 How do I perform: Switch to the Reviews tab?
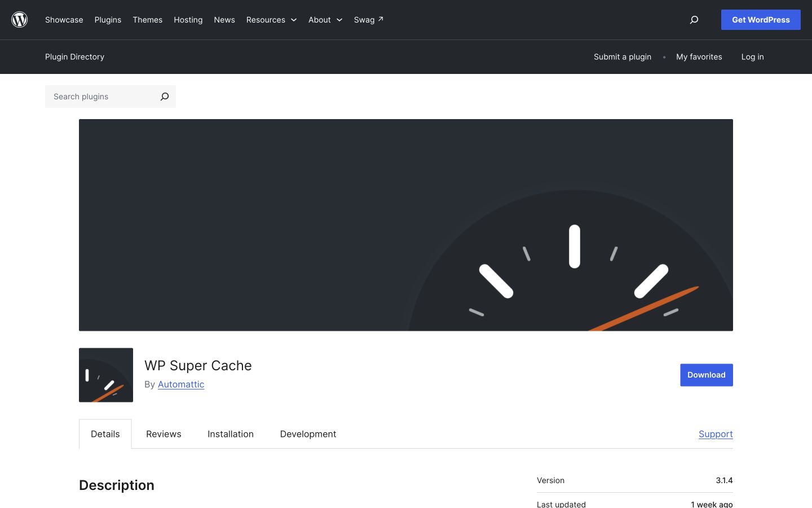[x=164, y=434]
